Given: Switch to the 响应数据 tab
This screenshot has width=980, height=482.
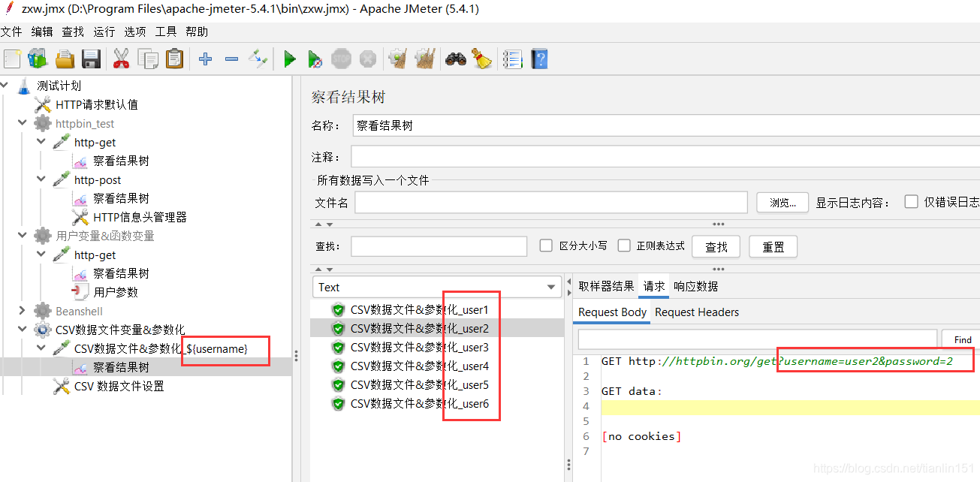Looking at the screenshot, I should point(695,286).
